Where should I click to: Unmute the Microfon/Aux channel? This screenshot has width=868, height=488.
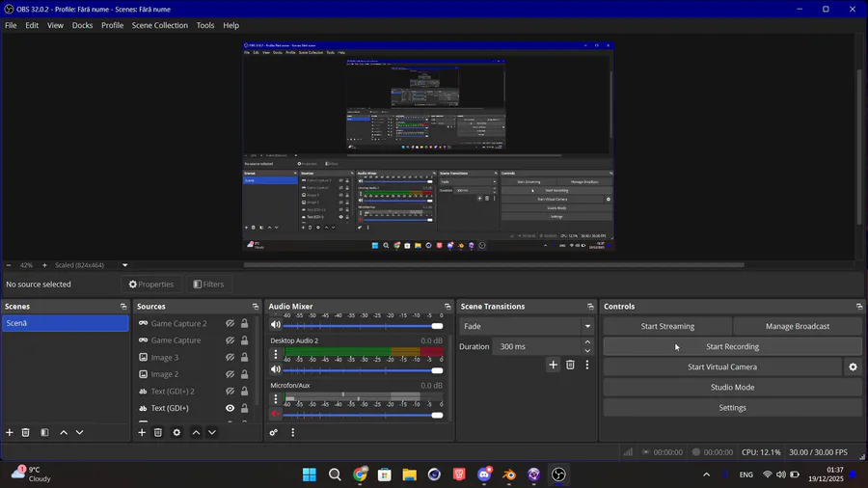(x=276, y=414)
